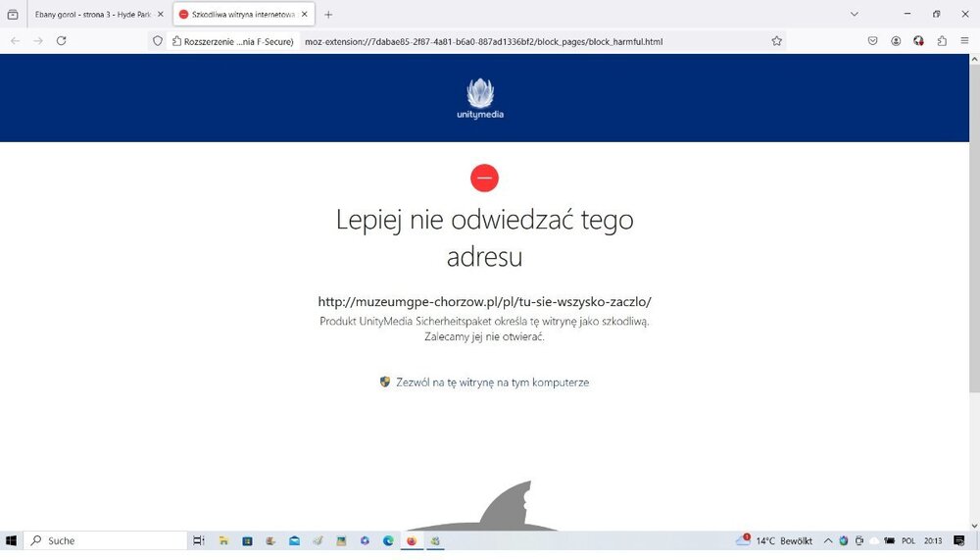Open the Firefox hamburger application menu

point(965,41)
